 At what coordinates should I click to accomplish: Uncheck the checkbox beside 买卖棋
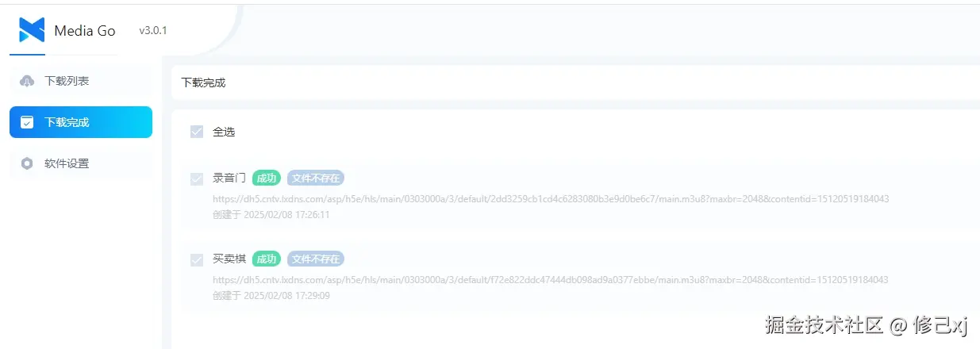point(197,259)
